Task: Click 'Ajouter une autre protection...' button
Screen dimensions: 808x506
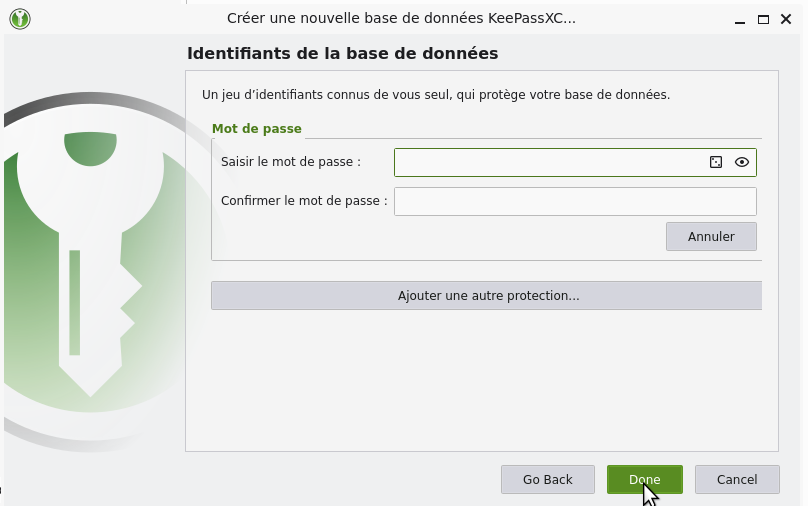Action: (487, 296)
